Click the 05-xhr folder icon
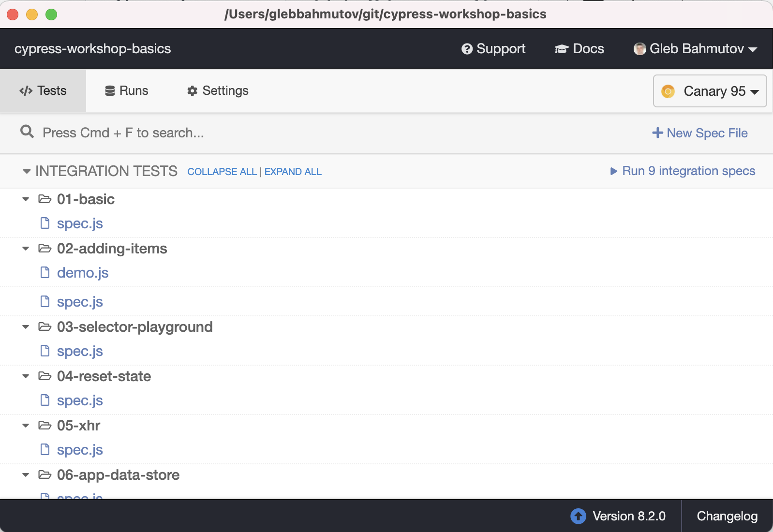Image resolution: width=773 pixels, height=532 pixels. click(x=45, y=425)
